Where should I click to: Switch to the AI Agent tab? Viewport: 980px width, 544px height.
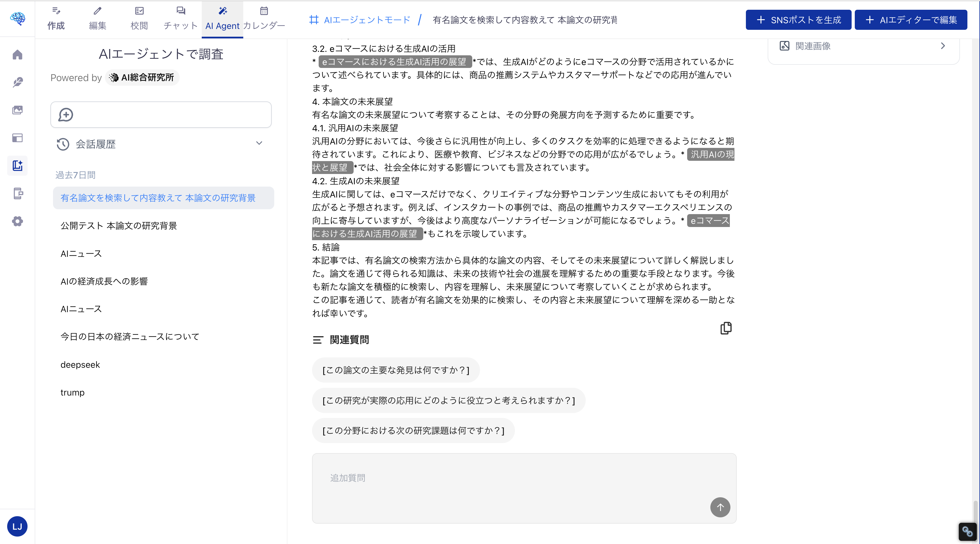(222, 18)
